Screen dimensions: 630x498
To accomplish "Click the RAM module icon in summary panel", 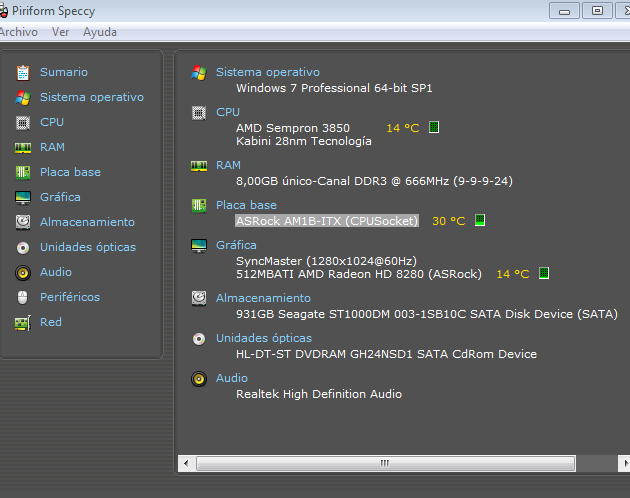I will (199, 166).
